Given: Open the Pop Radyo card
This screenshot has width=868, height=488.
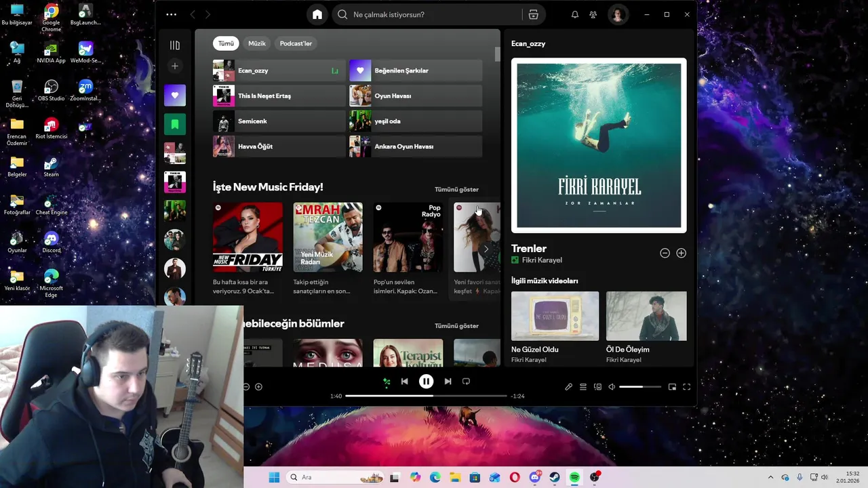Looking at the screenshot, I should [408, 248].
